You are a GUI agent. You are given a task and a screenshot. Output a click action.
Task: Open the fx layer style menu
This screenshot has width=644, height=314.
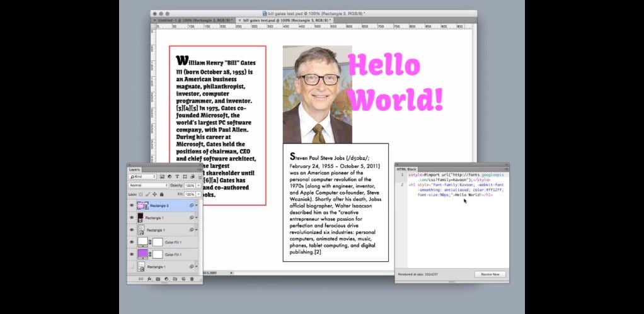(x=149, y=279)
